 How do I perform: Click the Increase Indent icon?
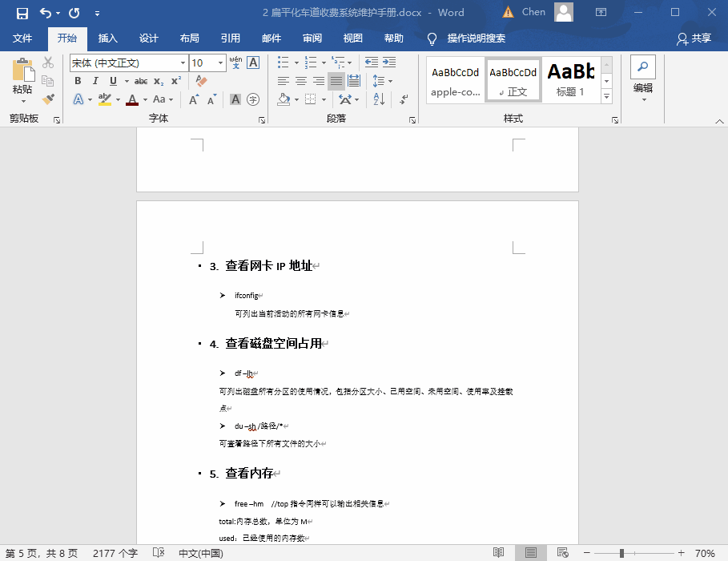pyautogui.click(x=389, y=63)
